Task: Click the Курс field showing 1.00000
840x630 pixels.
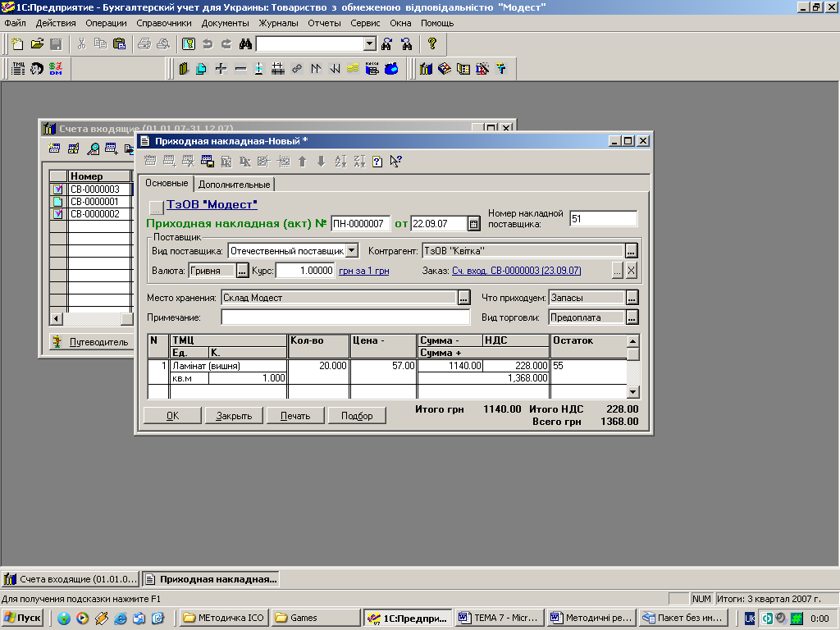Action: pos(305,271)
